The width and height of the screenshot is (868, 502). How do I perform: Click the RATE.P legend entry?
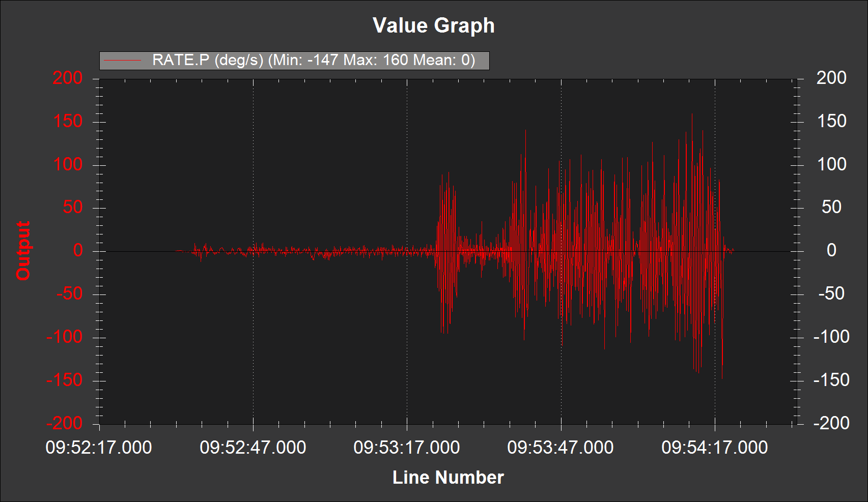click(x=294, y=61)
